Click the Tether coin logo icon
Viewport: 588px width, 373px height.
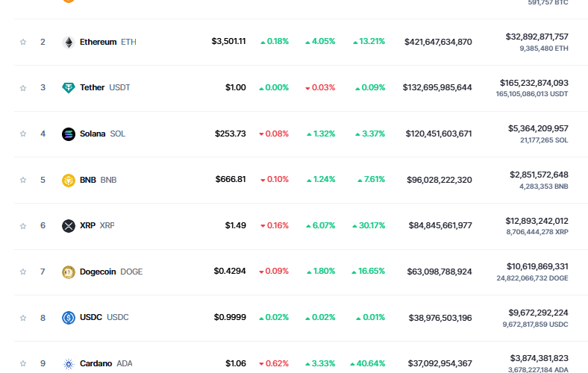[x=68, y=88]
